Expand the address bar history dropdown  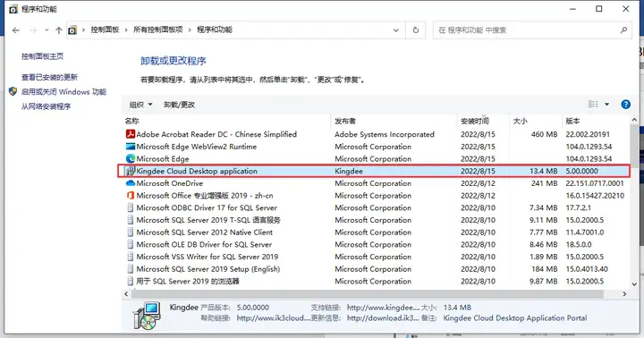(x=396, y=30)
